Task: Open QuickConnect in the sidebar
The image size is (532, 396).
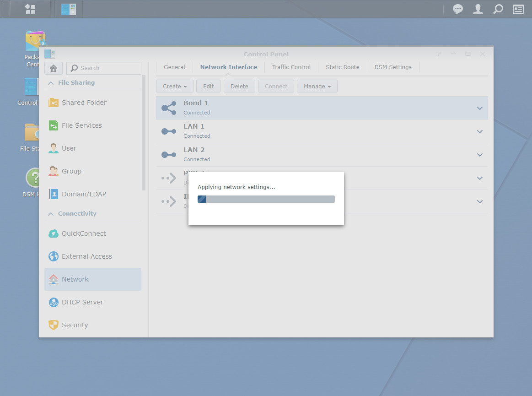Action: [84, 233]
